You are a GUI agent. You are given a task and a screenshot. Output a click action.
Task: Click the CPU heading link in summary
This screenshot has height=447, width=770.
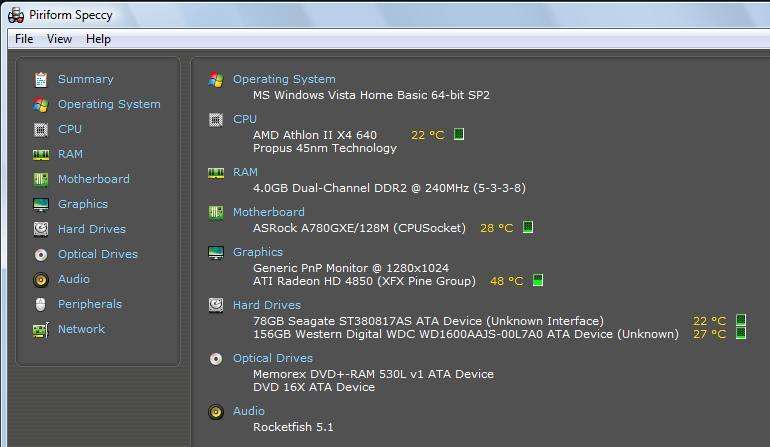(x=245, y=119)
